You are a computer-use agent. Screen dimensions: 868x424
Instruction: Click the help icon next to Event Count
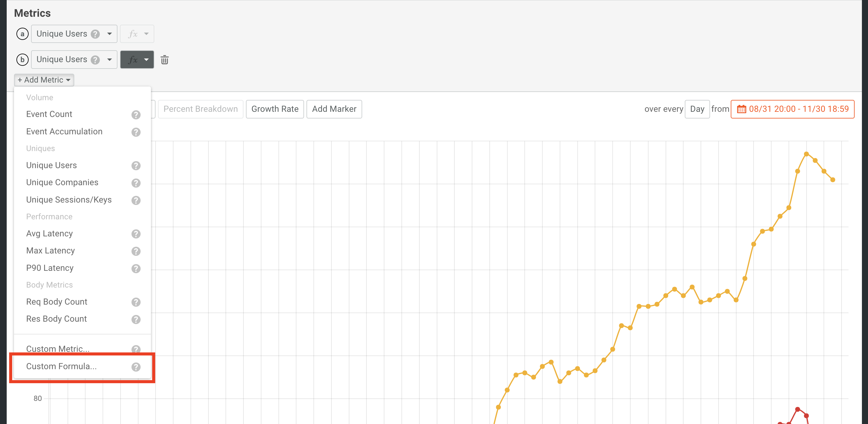coord(136,115)
